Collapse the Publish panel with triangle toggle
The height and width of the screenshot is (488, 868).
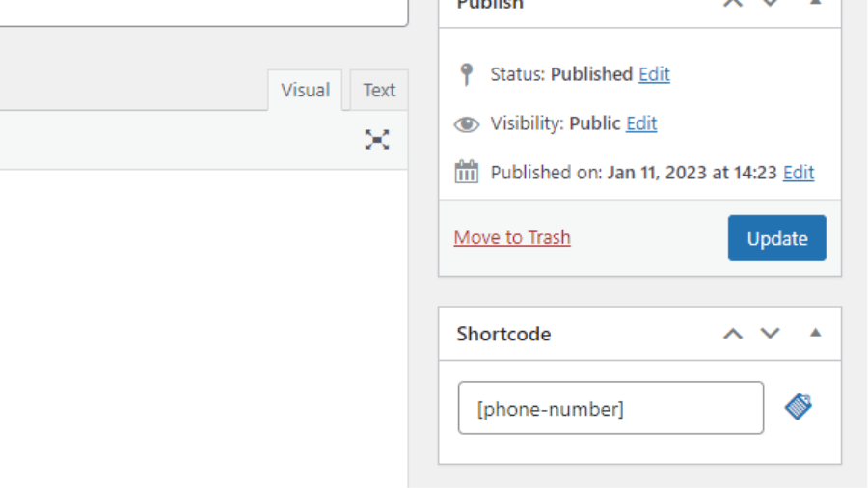pos(815,2)
